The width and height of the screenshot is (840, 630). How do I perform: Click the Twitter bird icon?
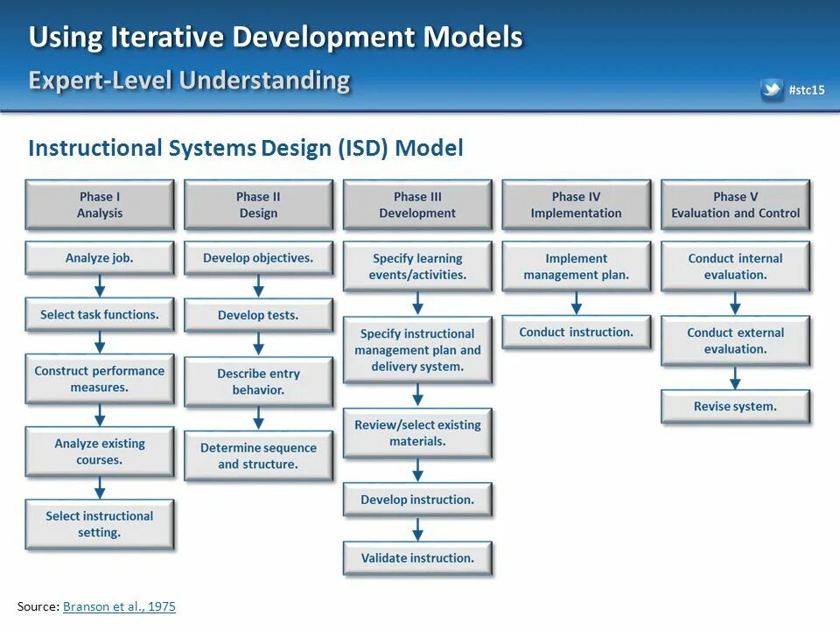[x=772, y=89]
